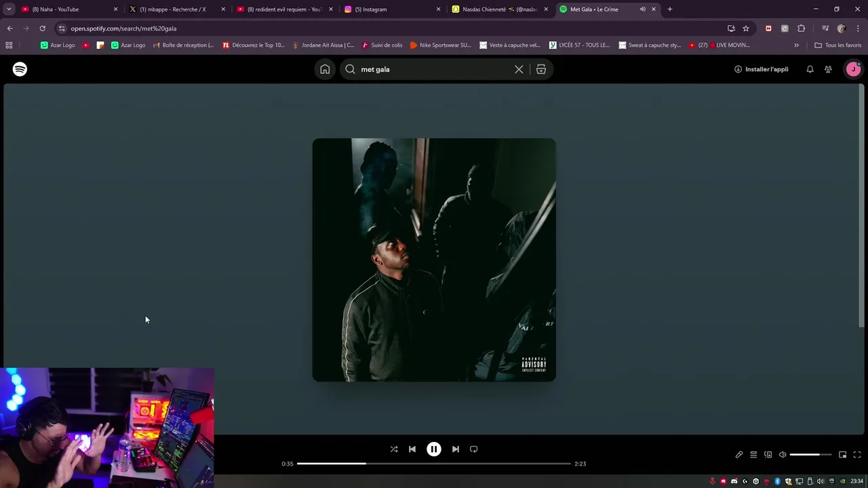Open Installer l'appli link
This screenshot has width=868, height=488.
(x=761, y=69)
